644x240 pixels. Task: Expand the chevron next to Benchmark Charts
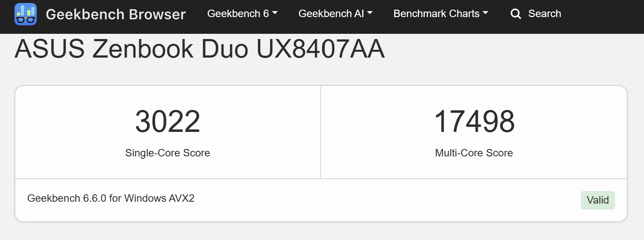(486, 13)
